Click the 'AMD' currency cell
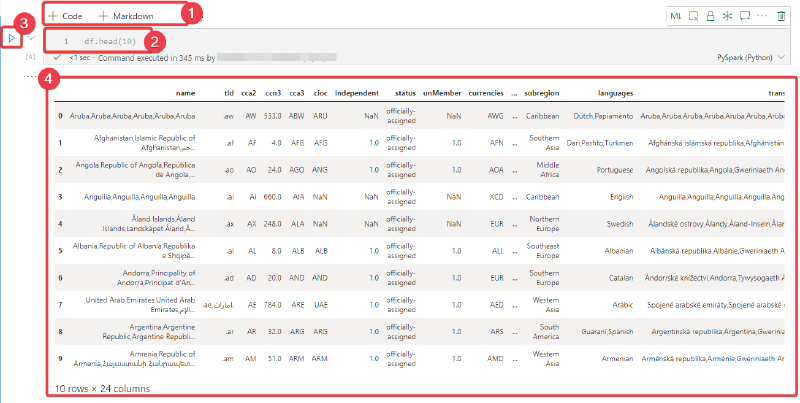800x403 pixels. pyautogui.click(x=495, y=359)
